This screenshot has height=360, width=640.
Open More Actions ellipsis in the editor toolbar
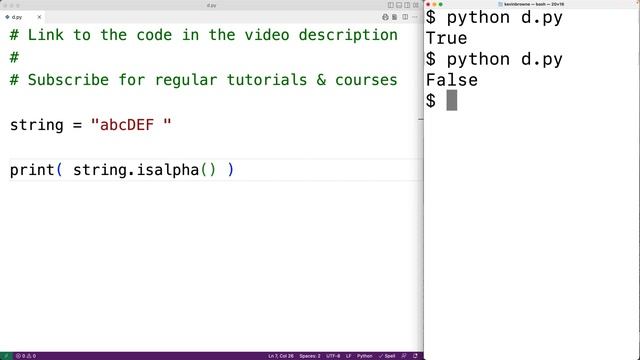tap(415, 17)
